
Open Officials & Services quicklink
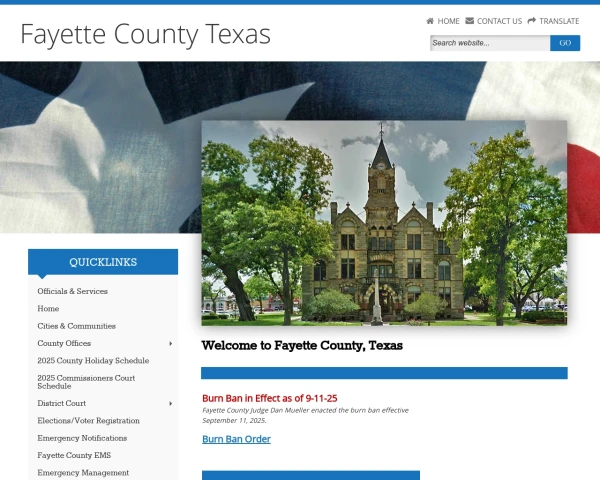coord(72,291)
